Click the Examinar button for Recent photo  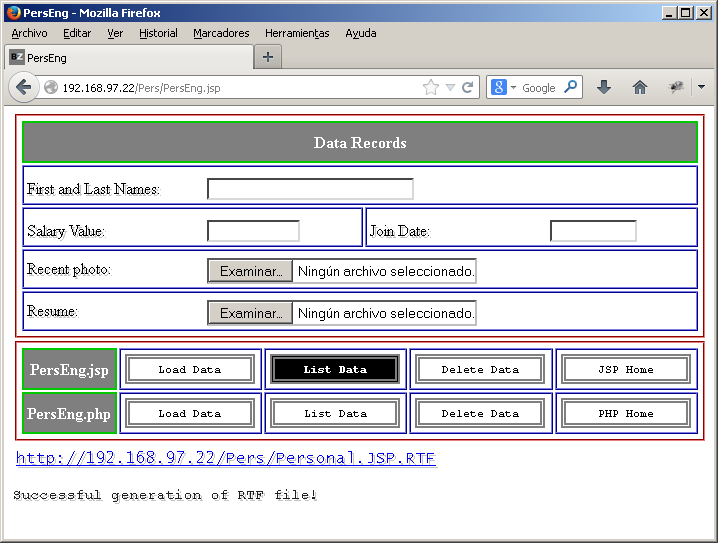[x=250, y=271]
